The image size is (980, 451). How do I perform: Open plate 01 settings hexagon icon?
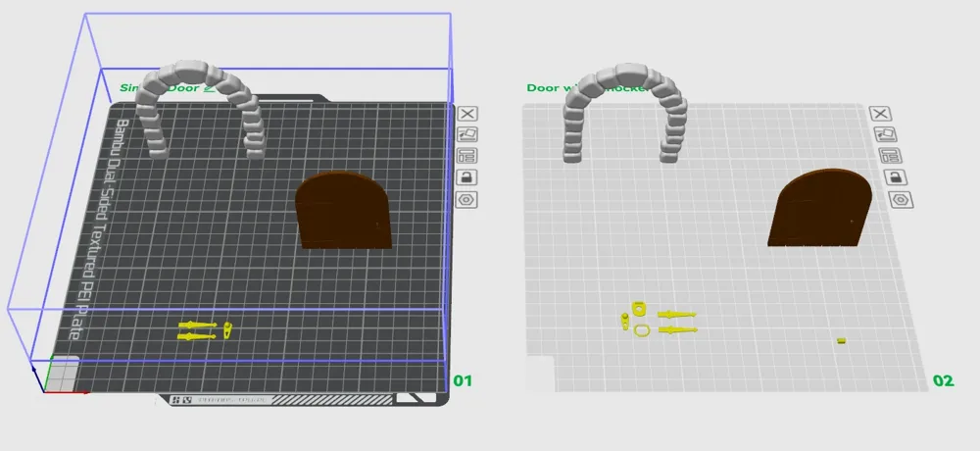467,199
